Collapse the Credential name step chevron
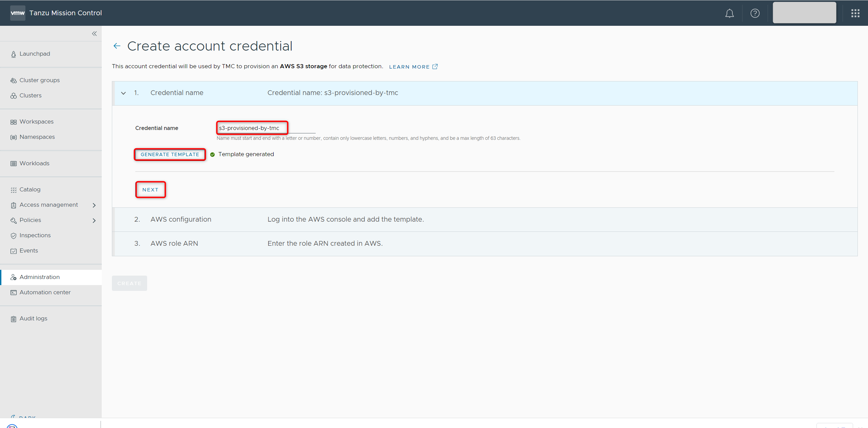 [x=123, y=93]
